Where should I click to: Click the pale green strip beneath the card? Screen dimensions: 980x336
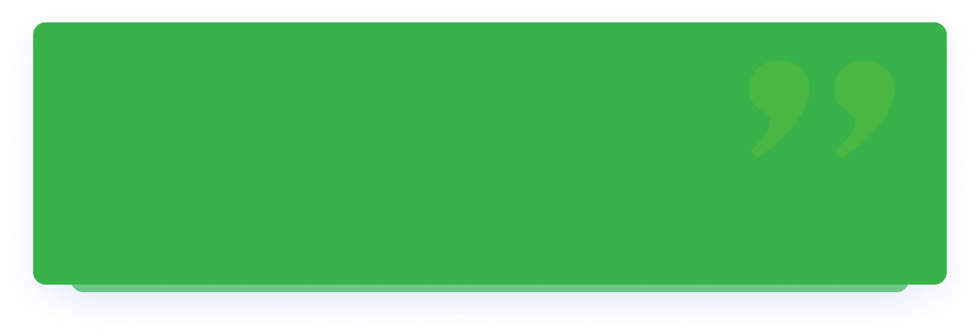tap(489, 288)
